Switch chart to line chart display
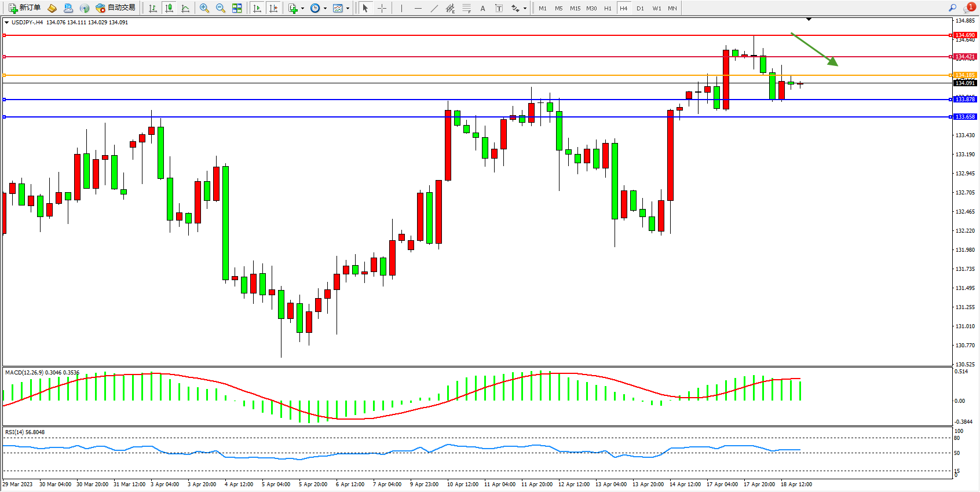980x492 pixels. click(x=185, y=8)
